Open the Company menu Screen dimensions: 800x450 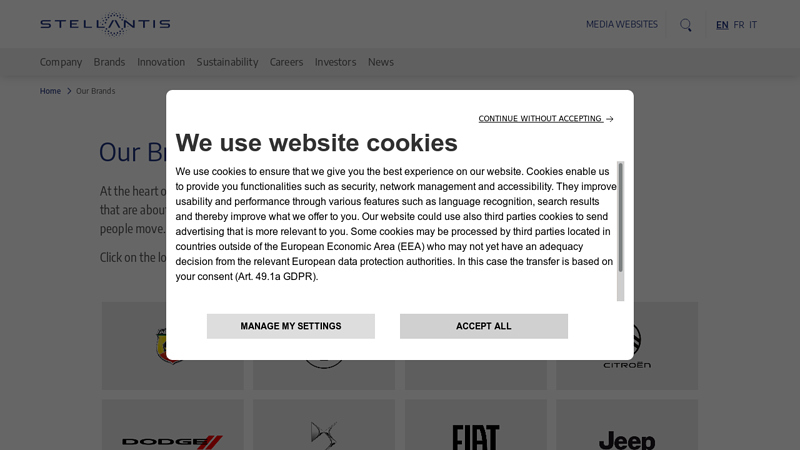(61, 62)
